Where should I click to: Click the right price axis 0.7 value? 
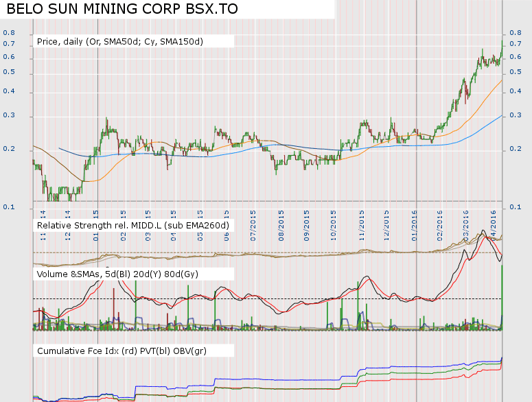click(x=516, y=44)
